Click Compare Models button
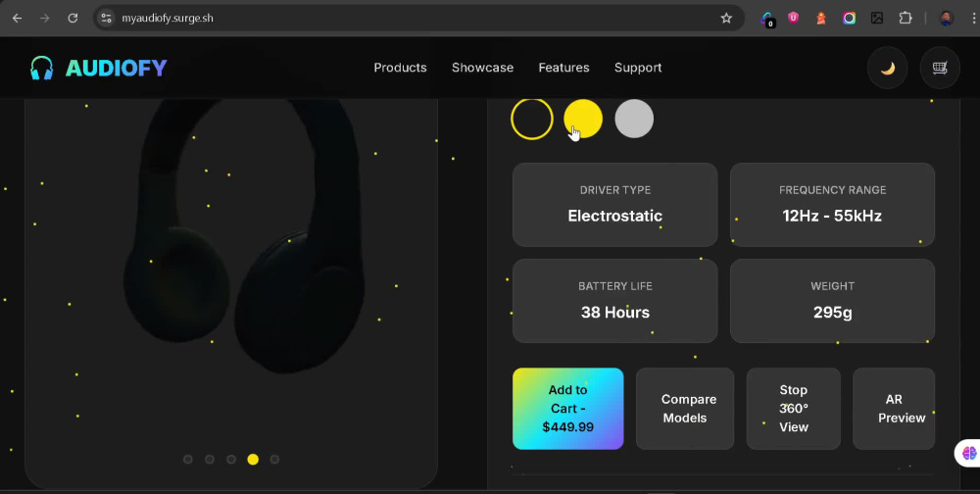The height and width of the screenshot is (494, 980). click(x=684, y=409)
